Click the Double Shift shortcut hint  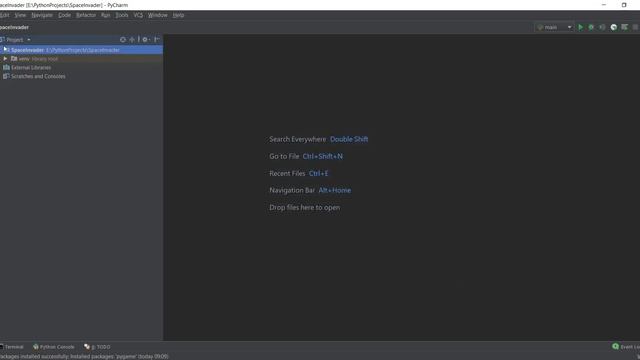point(349,139)
